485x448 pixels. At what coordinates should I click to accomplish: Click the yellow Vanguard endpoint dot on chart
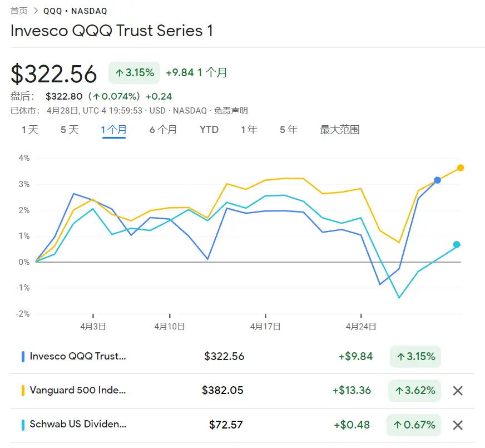[x=461, y=168]
